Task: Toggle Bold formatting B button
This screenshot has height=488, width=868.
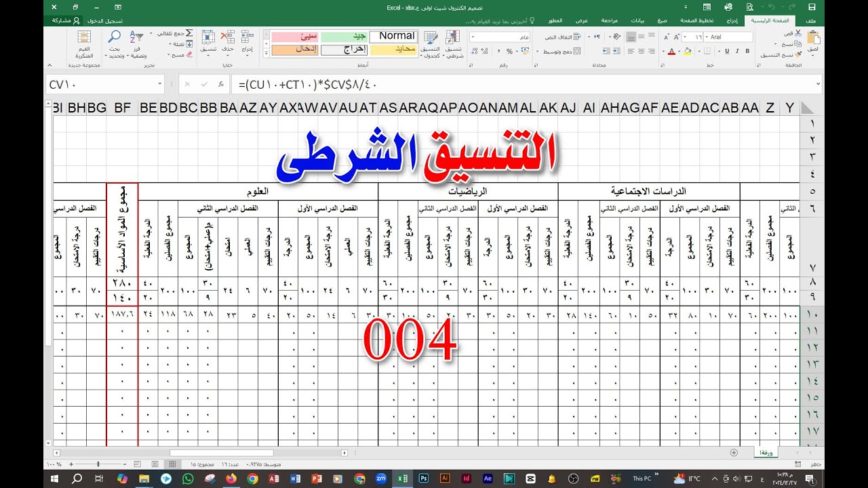Action: 749,52
